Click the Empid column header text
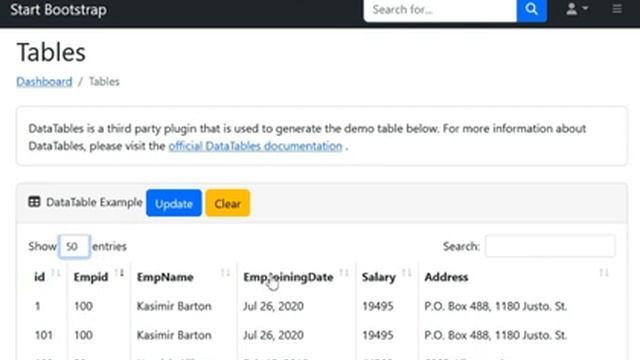Viewport: 640px width, 360px height. click(x=91, y=278)
